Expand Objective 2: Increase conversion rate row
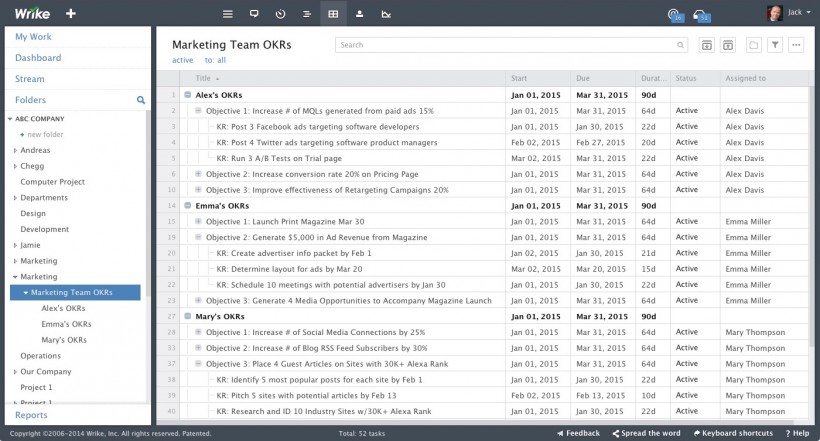Image resolution: width=820 pixels, height=441 pixels. 198,174
